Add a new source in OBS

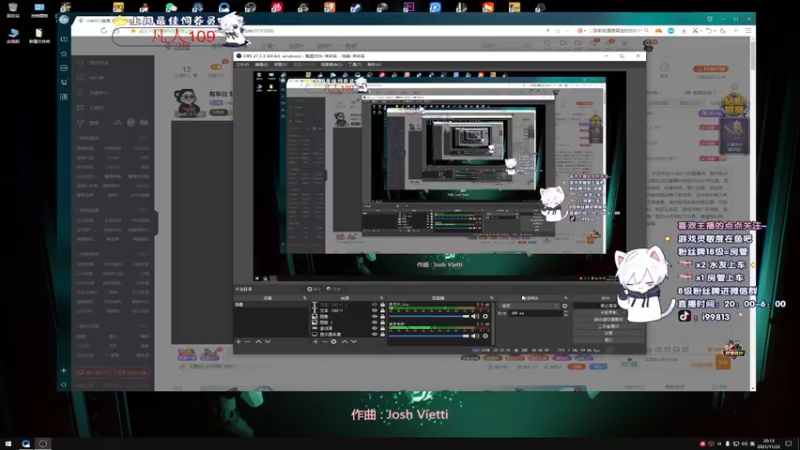[315, 341]
